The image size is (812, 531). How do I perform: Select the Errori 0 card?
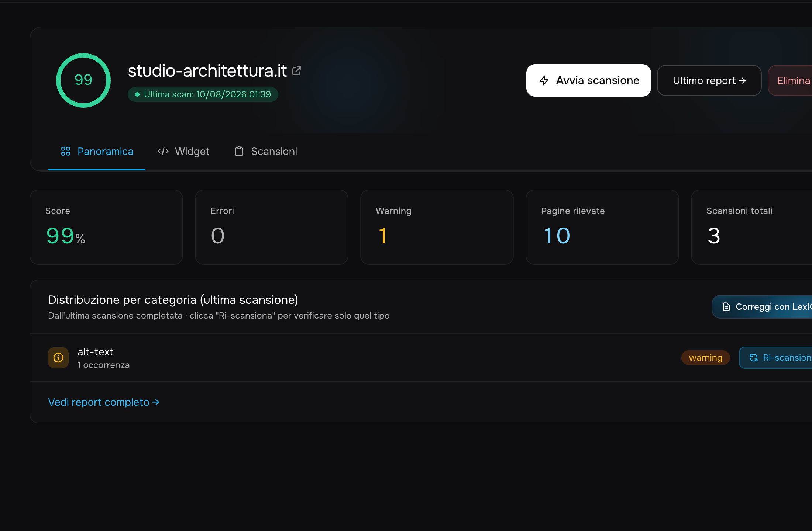coord(272,227)
